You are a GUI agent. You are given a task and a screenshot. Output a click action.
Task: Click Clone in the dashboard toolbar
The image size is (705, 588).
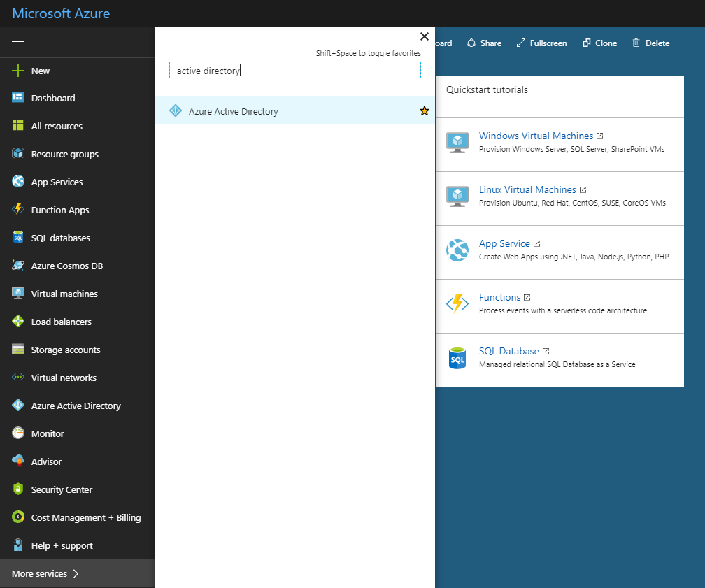coord(600,43)
